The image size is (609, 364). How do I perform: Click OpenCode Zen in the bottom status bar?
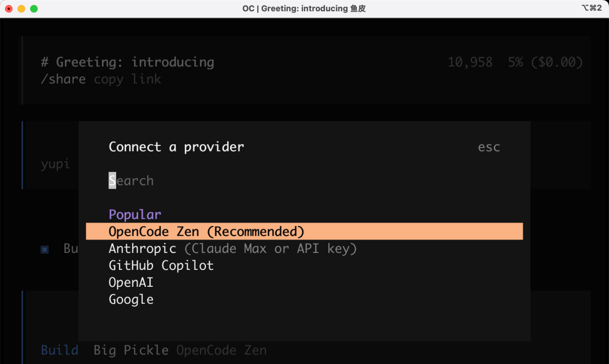point(221,350)
